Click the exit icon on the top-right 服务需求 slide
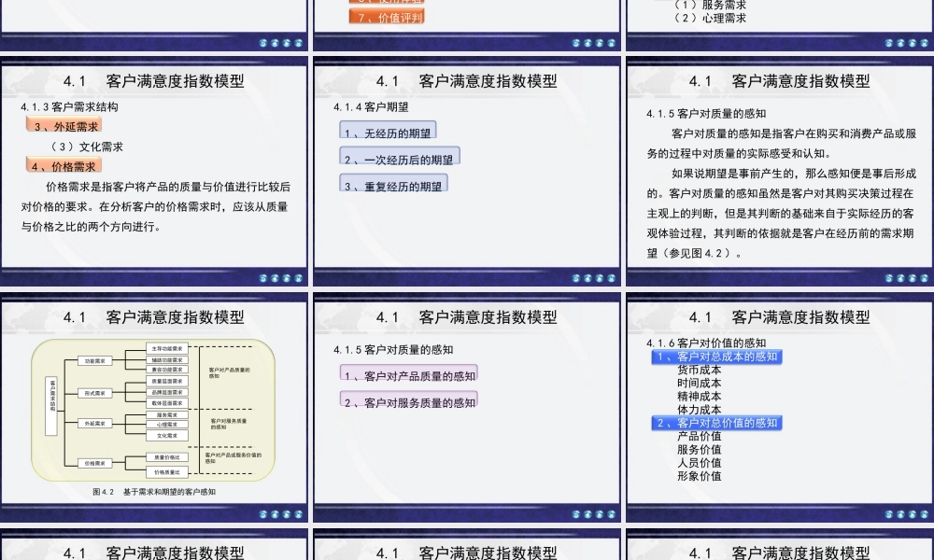Image resolution: width=934 pixels, height=560 pixels. click(x=923, y=41)
